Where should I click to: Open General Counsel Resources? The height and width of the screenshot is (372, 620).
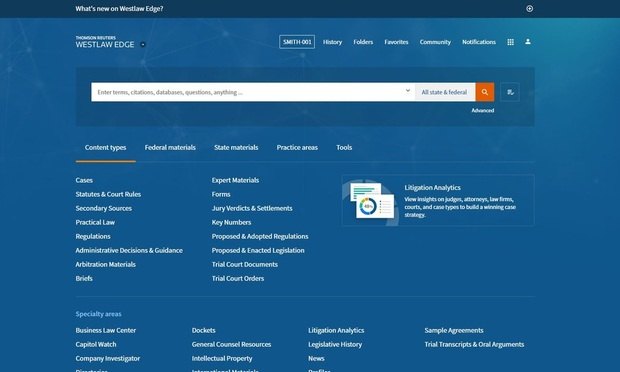232,344
